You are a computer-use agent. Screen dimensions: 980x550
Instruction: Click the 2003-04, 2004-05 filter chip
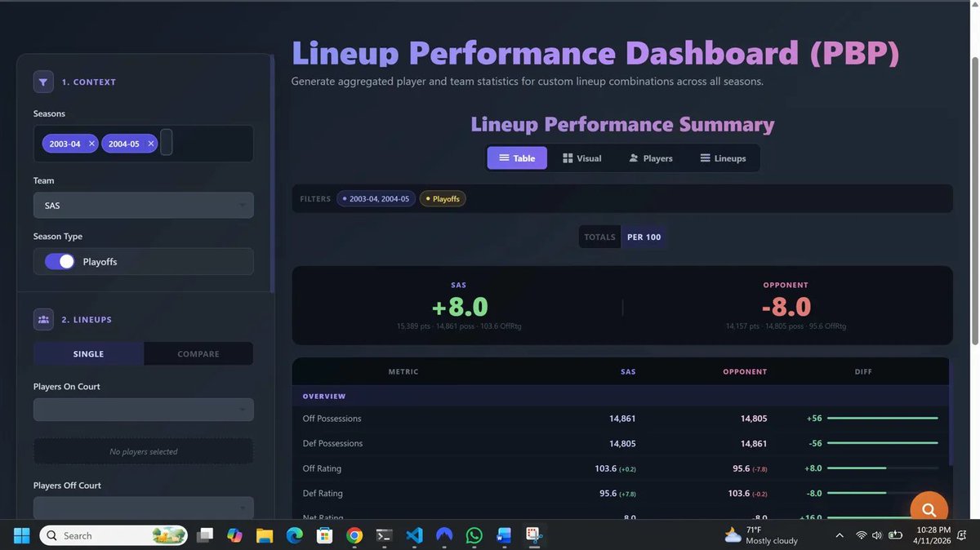coord(376,198)
